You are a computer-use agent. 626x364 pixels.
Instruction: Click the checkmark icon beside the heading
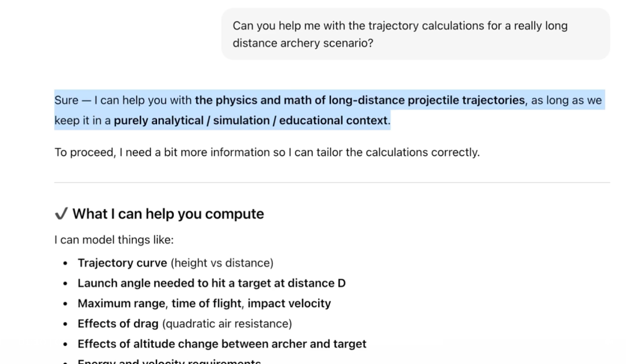tap(61, 214)
